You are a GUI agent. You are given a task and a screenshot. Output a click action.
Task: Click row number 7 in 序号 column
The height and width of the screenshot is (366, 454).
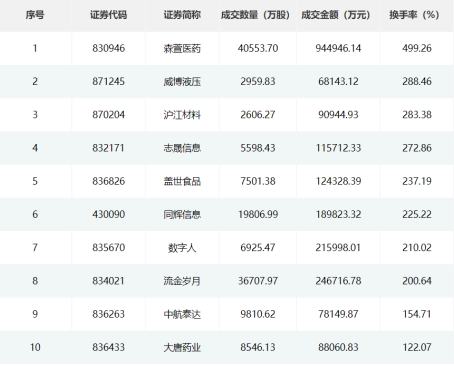(x=35, y=248)
